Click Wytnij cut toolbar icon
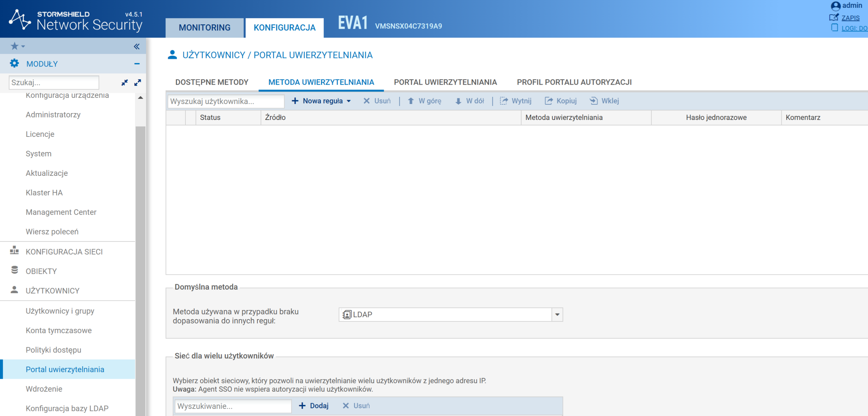The image size is (868, 416). (515, 101)
